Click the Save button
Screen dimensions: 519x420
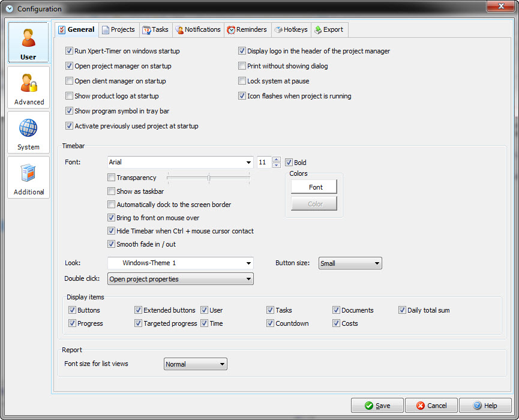point(377,406)
